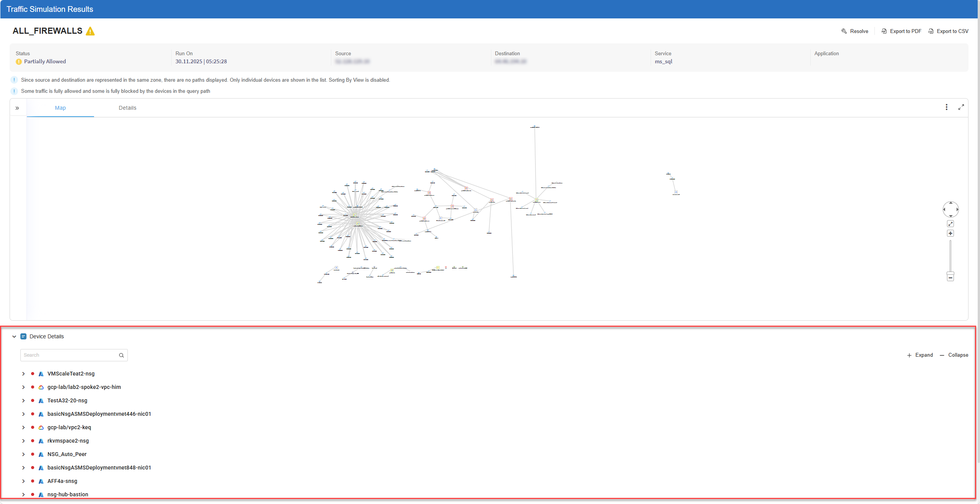Toggle the Device Details checkbox
Screen dimensions: 980x504
click(23, 336)
